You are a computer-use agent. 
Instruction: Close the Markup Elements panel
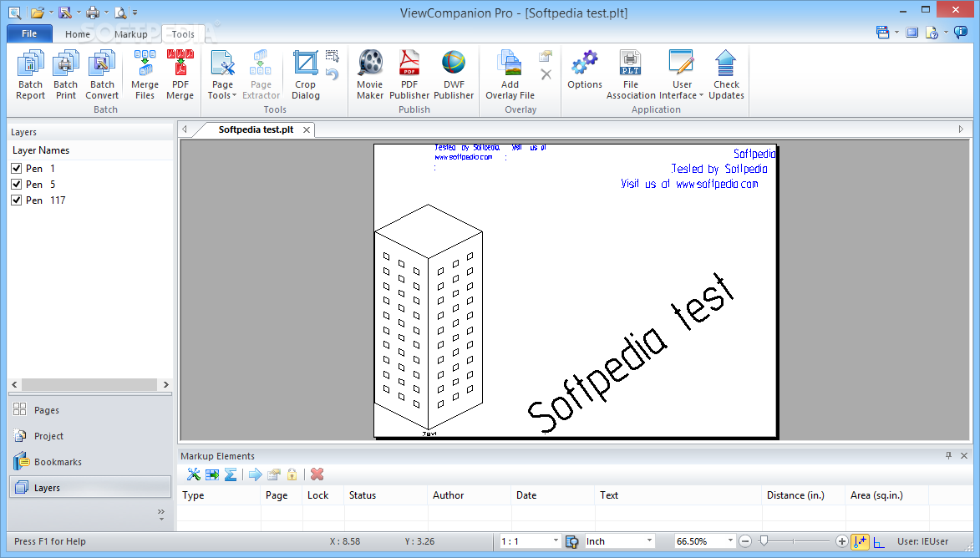click(x=964, y=455)
